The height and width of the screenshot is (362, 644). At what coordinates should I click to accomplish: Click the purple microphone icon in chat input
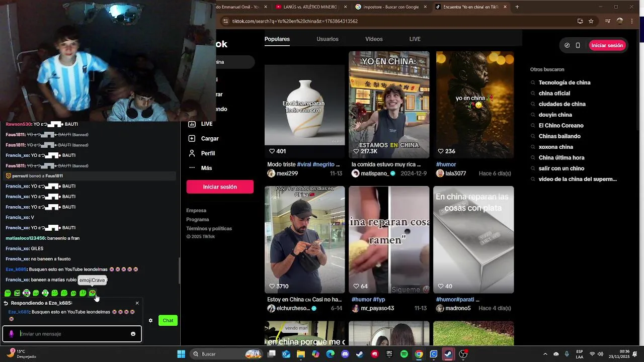12,334
